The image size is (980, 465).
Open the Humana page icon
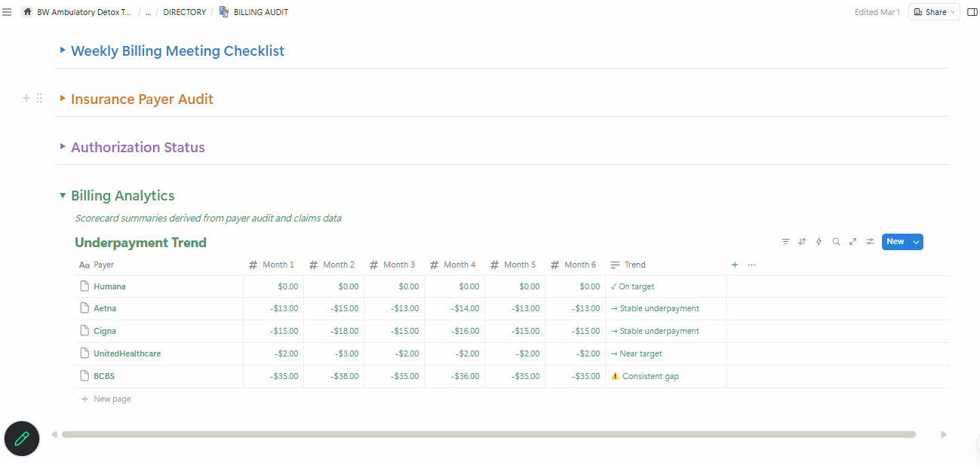[84, 286]
